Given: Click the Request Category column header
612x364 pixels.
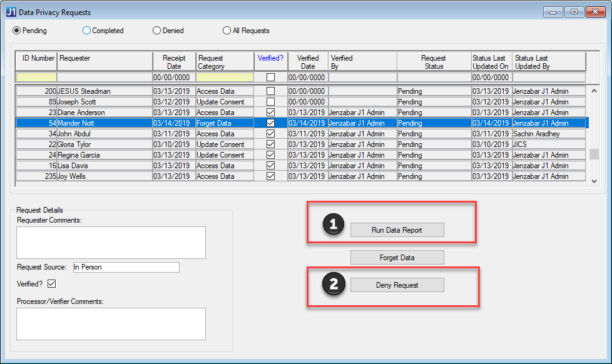Looking at the screenshot, I should (x=225, y=62).
